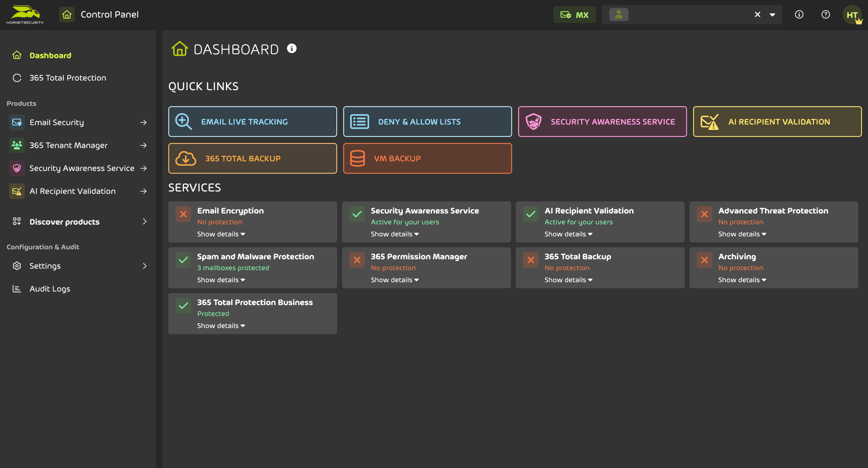Viewport: 868px width, 468px height.
Task: Open 365 Total Protection sidebar item
Action: [68, 78]
